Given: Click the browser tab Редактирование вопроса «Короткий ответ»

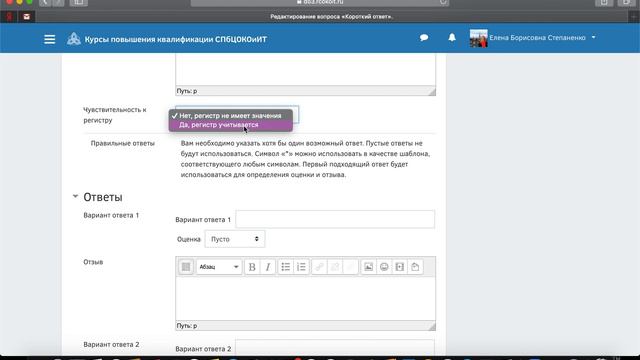Looking at the screenshot, I should [x=331, y=17].
